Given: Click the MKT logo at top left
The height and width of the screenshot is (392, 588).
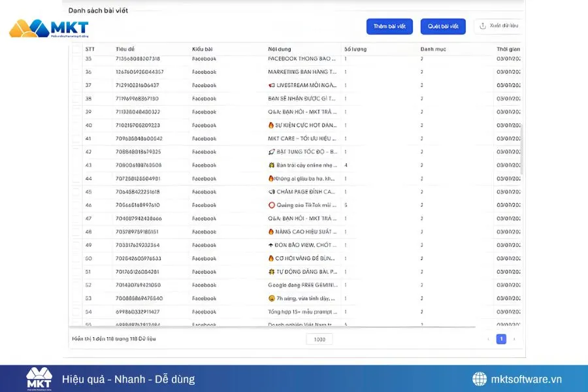Looking at the screenshot, I should [49, 28].
